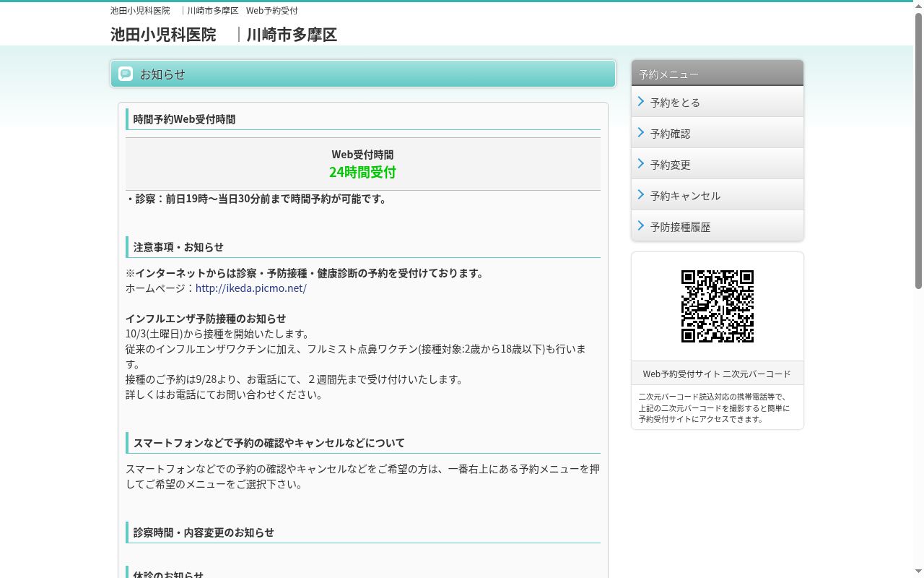The height and width of the screenshot is (578, 924).
Task: Click the chevron beside 予防接種履歴
Action: 641,225
